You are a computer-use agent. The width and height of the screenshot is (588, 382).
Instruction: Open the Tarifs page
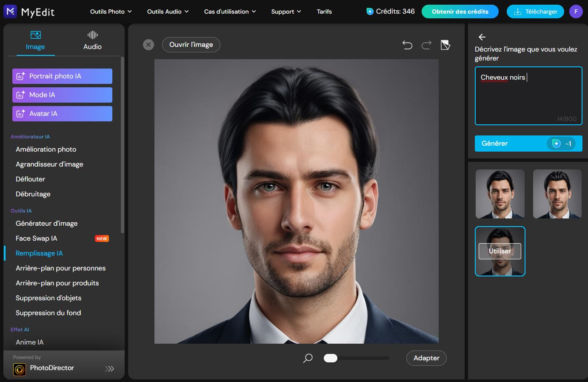pyautogui.click(x=324, y=11)
